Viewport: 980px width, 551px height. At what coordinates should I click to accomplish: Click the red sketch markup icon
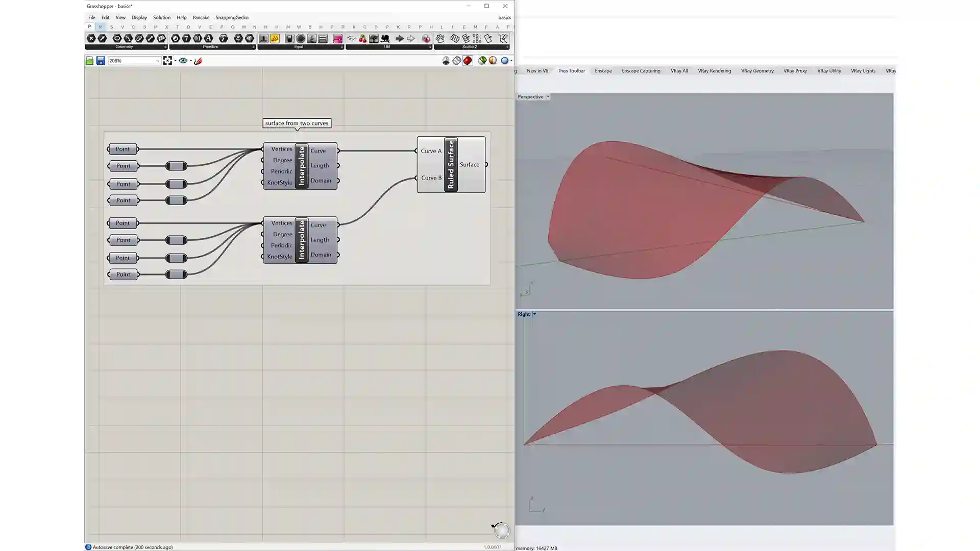[x=198, y=61]
